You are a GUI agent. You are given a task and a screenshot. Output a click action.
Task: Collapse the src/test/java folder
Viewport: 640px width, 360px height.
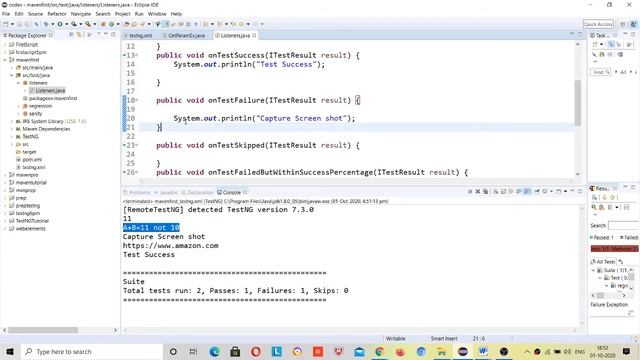tap(11, 75)
